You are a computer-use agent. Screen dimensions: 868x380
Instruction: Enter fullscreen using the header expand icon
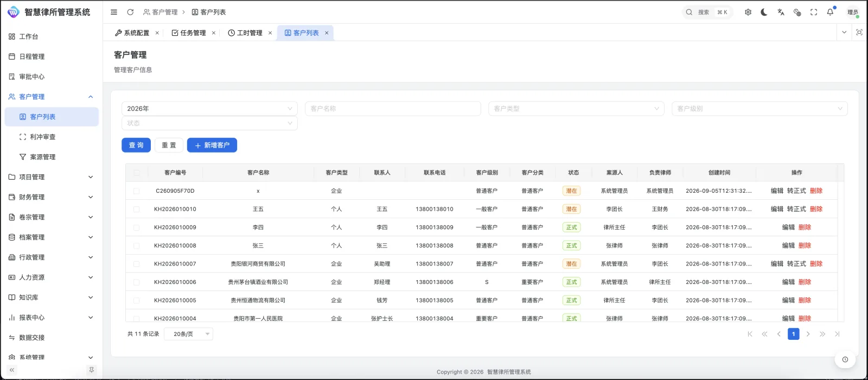click(814, 12)
